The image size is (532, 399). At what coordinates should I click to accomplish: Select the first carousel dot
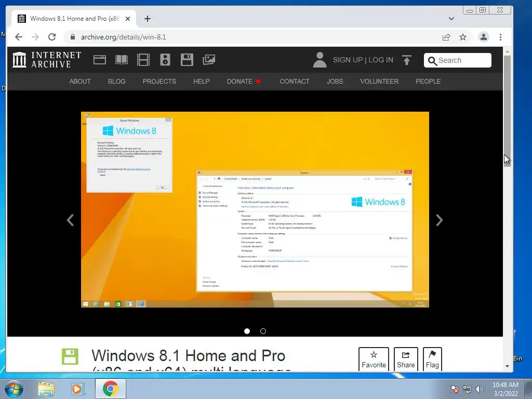click(x=247, y=331)
